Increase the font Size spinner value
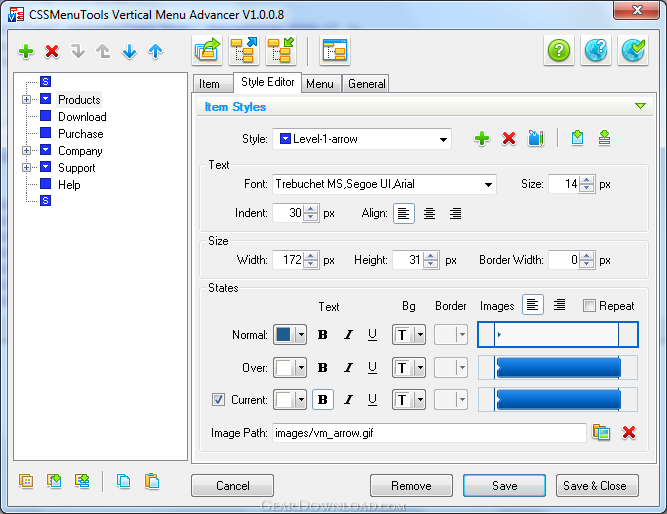 click(x=587, y=180)
